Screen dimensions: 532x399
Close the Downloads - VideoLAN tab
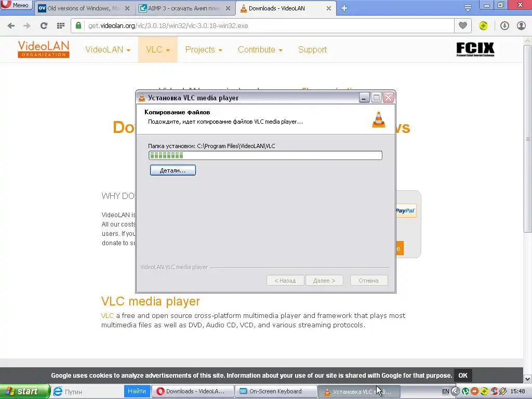[329, 8]
